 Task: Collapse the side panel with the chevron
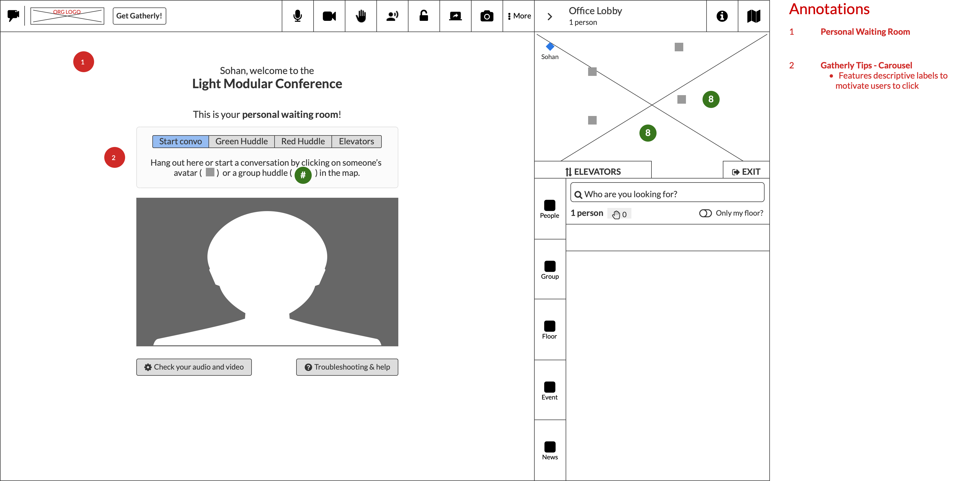point(550,16)
